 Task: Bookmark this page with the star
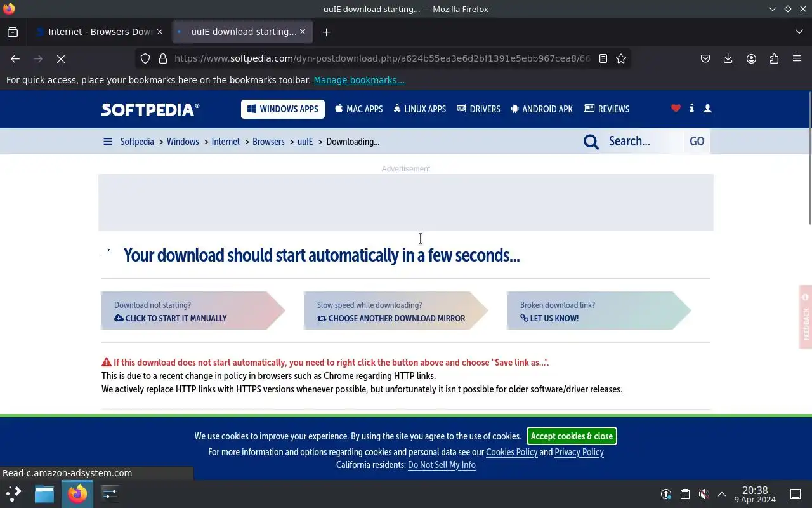[621, 58]
